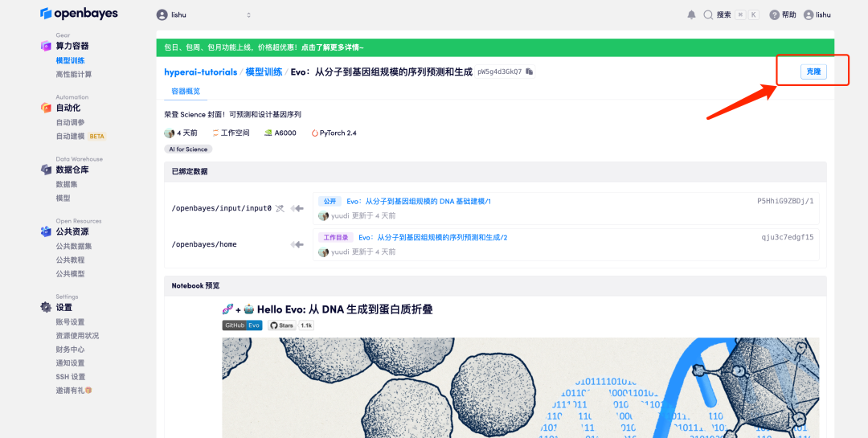
Task: Click the green pricing announcement banner
Action: [x=494, y=47]
